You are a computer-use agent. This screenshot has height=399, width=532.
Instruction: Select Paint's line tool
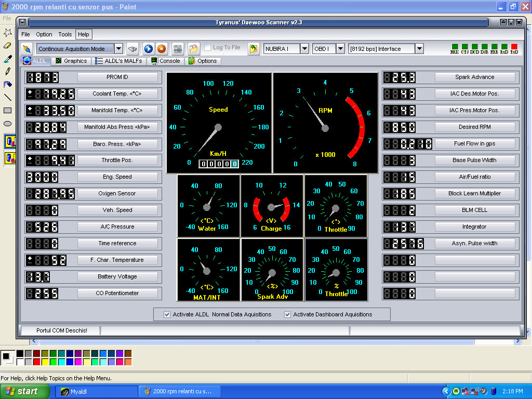click(x=8, y=97)
